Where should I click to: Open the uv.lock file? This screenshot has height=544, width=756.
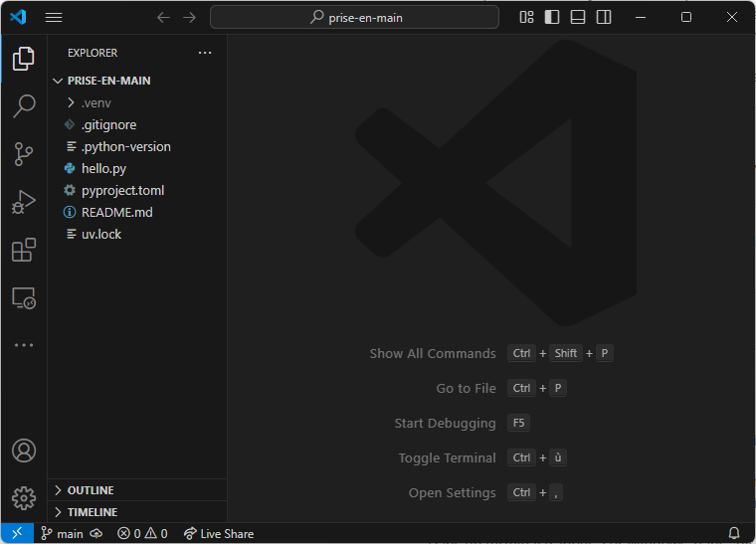[137, 234]
